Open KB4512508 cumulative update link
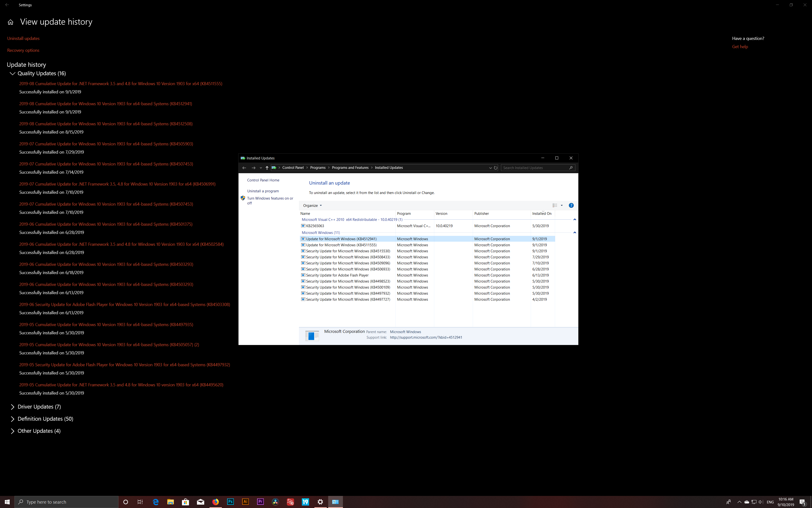Viewport: 812px width, 508px height. (x=106, y=124)
